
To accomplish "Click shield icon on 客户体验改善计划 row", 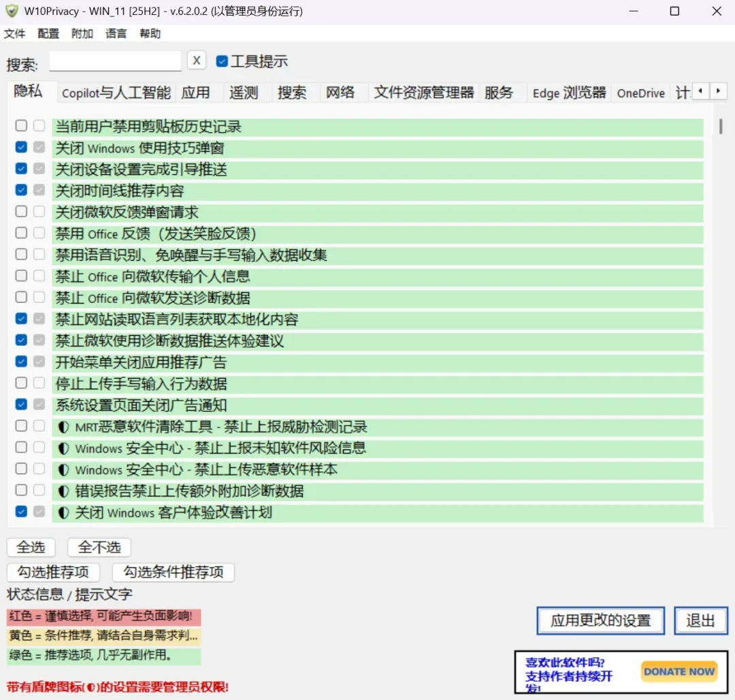I will [x=63, y=513].
